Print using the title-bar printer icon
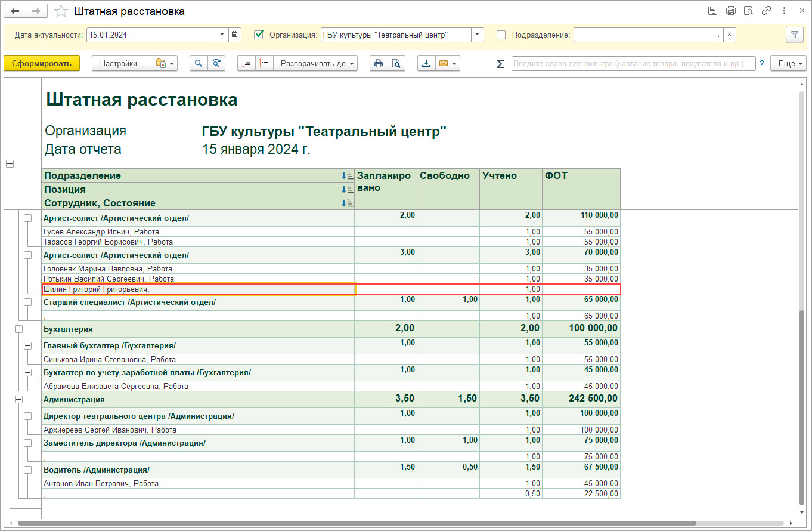 point(731,11)
